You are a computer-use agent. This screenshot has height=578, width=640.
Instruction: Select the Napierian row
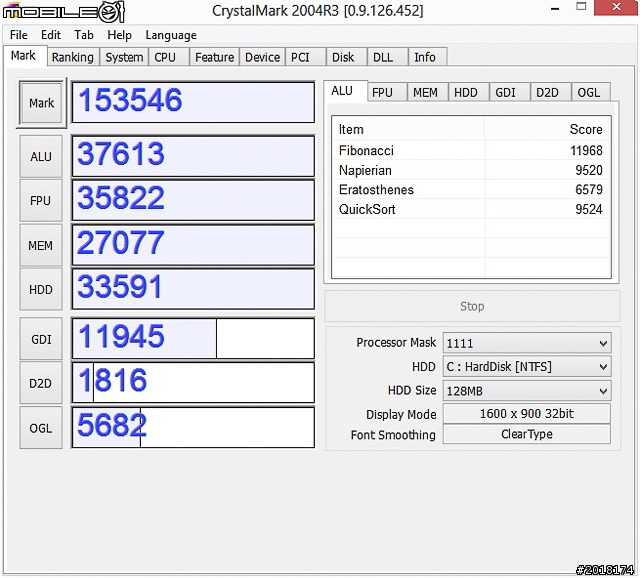pos(471,170)
